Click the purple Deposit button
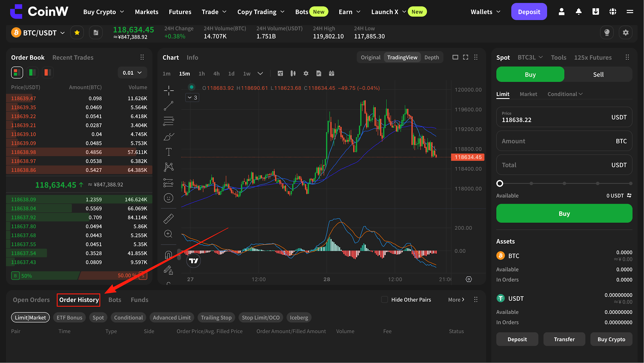The width and height of the screenshot is (644, 363). tap(529, 12)
